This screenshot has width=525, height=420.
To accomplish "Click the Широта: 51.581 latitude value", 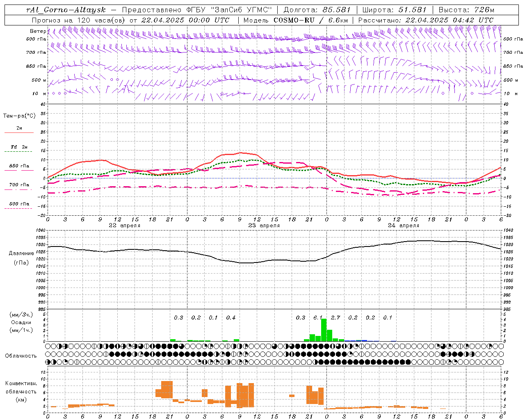I will 395,10.
